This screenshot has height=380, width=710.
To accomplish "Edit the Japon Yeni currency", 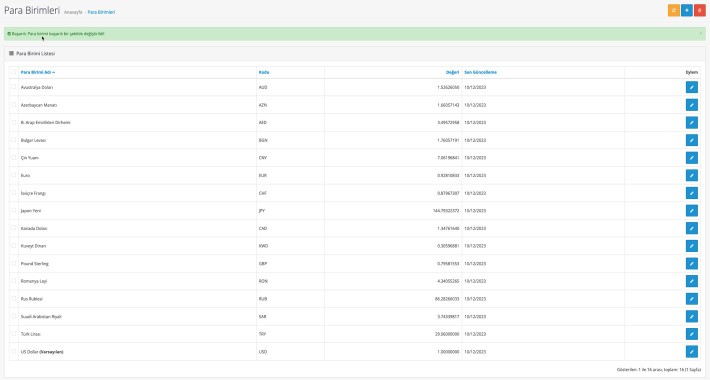I will (691, 211).
